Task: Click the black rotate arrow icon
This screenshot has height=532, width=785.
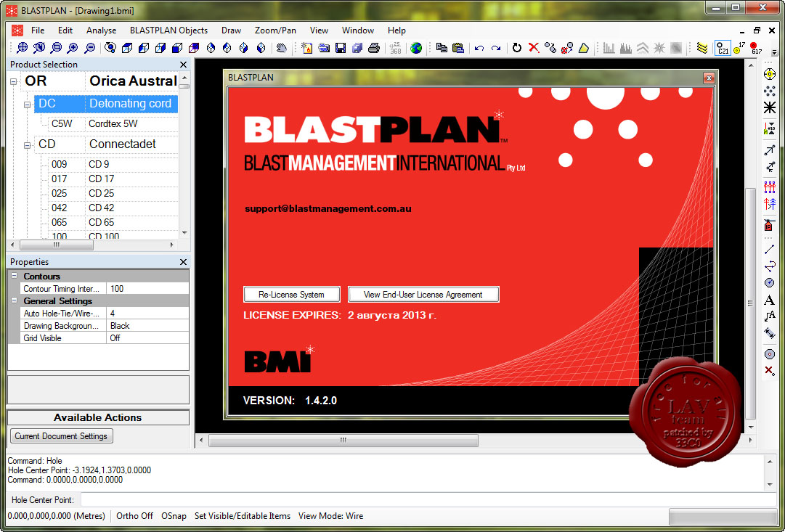Action: [517, 48]
